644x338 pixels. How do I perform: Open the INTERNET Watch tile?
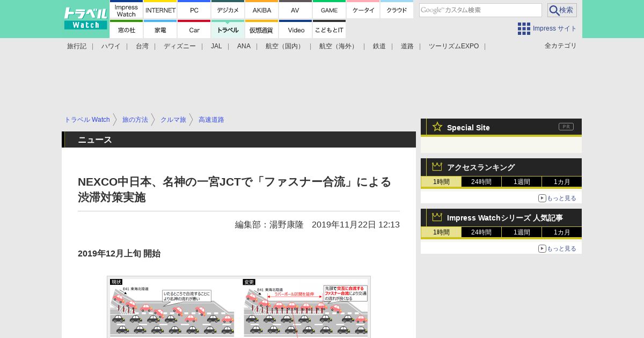[160, 10]
